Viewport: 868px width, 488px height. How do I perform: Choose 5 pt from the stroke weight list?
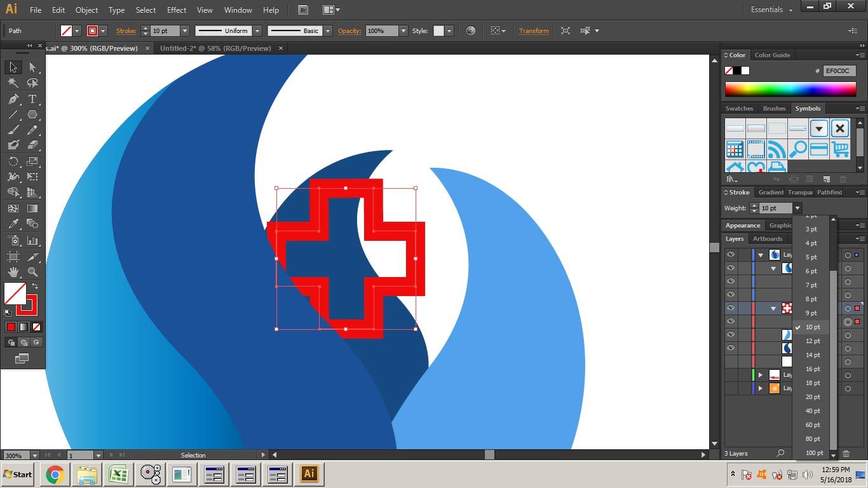811,257
